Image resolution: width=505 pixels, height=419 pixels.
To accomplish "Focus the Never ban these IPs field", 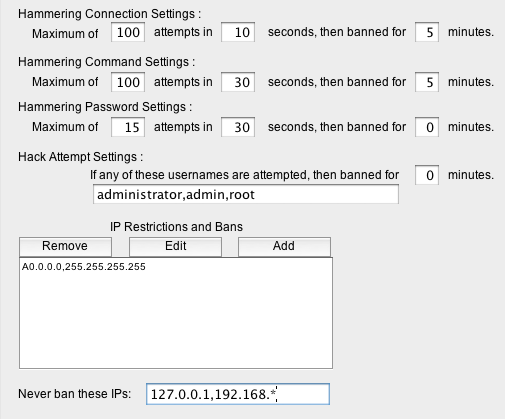I will coord(238,394).
